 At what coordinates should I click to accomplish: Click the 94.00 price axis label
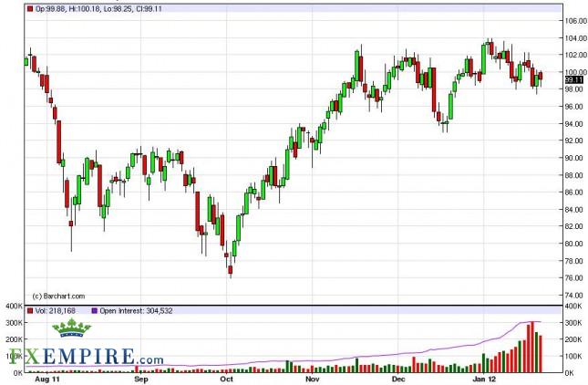pos(576,124)
